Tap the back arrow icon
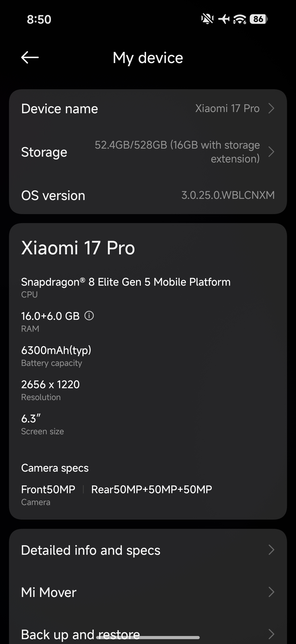The height and width of the screenshot is (644, 296). click(x=30, y=57)
